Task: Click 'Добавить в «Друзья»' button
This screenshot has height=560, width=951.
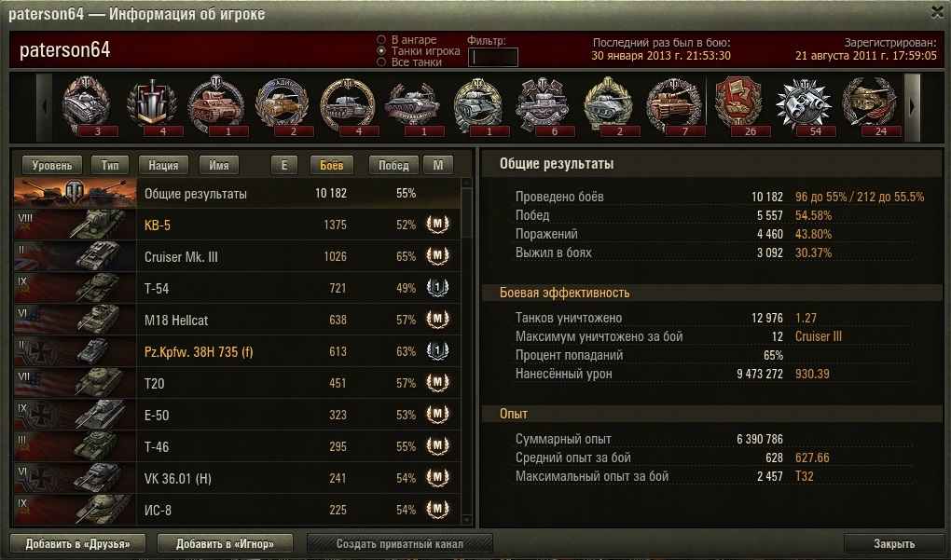Action: (77, 543)
